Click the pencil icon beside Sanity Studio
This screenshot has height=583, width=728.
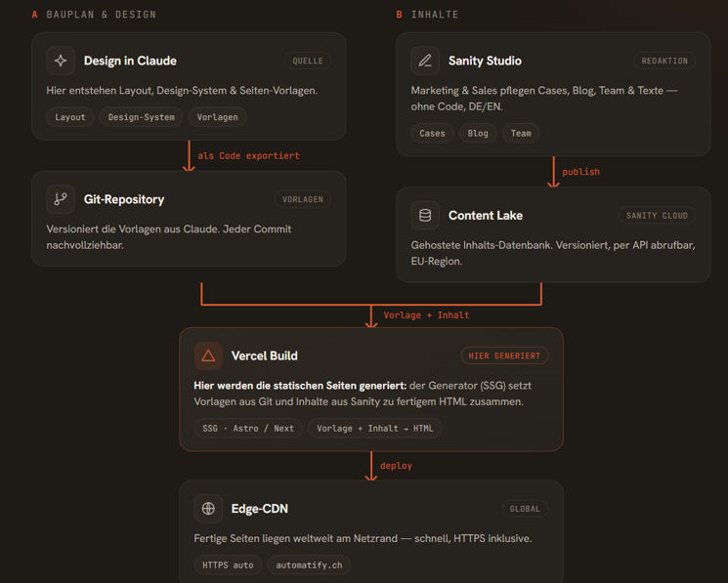pyautogui.click(x=425, y=61)
